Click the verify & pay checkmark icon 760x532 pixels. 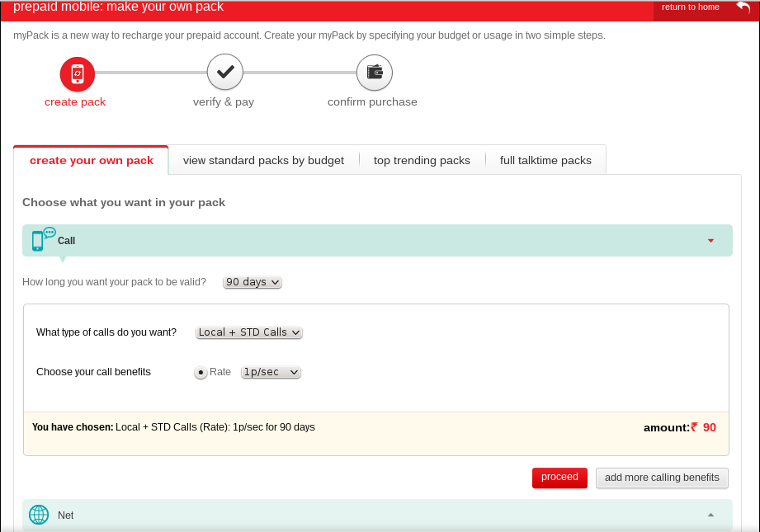[224, 73]
